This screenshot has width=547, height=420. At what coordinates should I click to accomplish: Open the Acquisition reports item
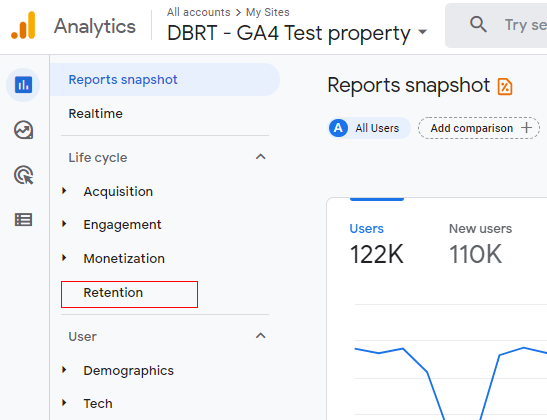pos(118,192)
